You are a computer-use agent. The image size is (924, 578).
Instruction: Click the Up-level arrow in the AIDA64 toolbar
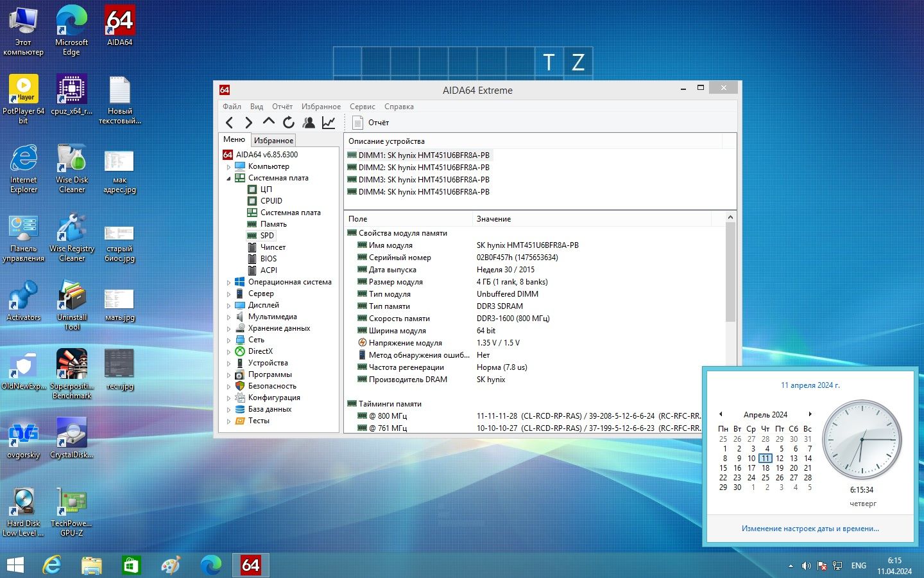click(x=269, y=121)
